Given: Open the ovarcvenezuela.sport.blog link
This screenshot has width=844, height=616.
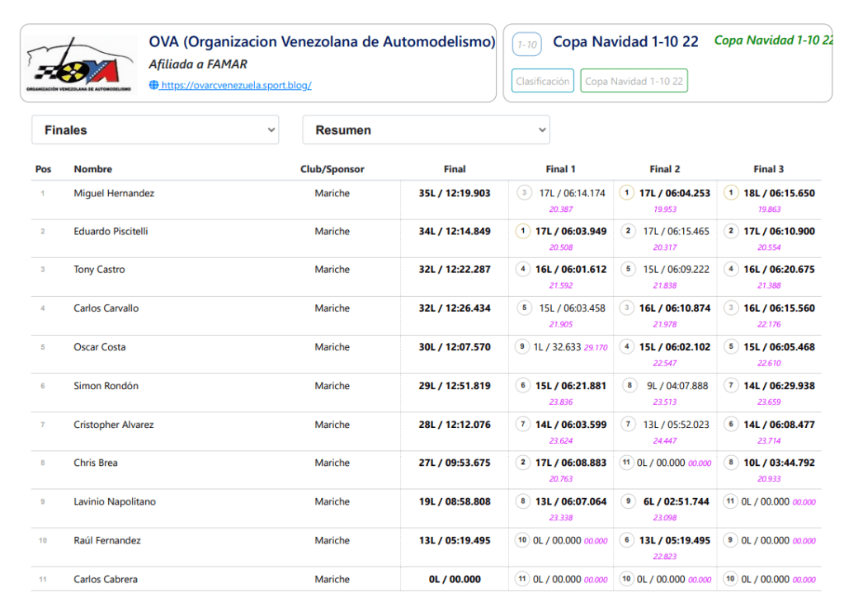Looking at the screenshot, I should (236, 85).
